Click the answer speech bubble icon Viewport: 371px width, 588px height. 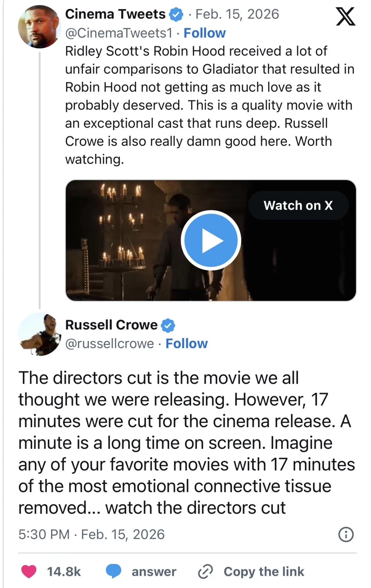coord(113,571)
